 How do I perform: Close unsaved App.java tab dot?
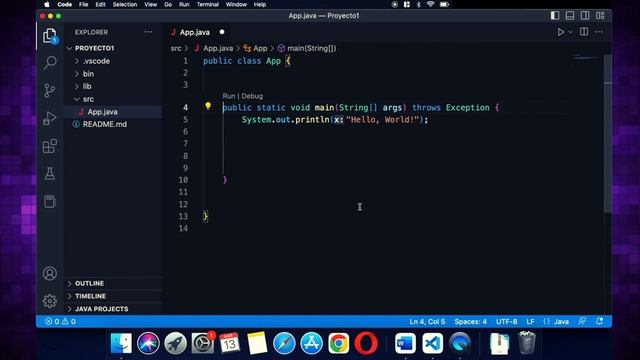[x=222, y=32]
